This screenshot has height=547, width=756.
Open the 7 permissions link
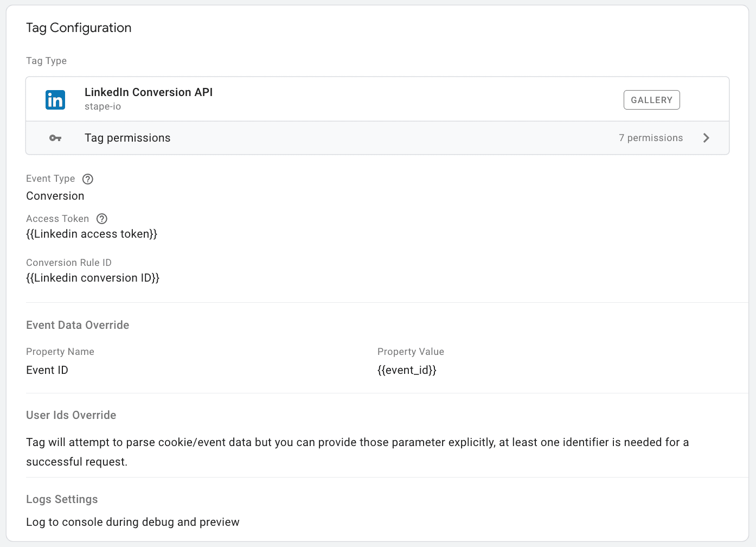(651, 138)
